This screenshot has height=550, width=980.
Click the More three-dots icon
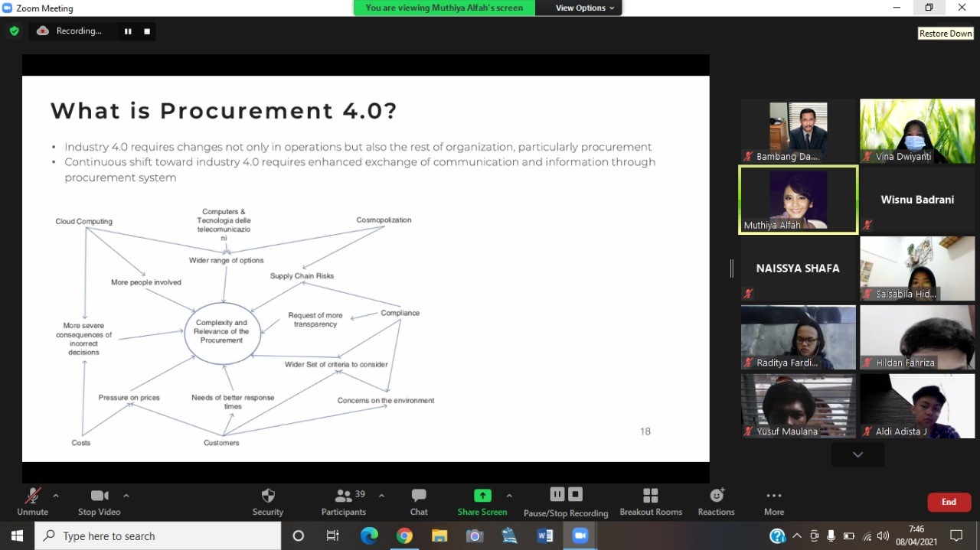tap(774, 496)
